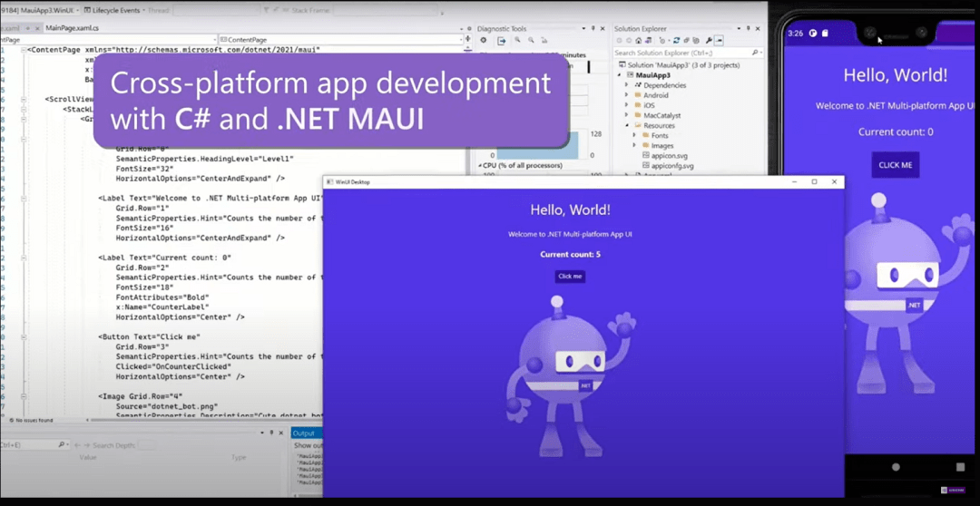
Task: Pin the Solution Explorer panel
Action: (747, 29)
